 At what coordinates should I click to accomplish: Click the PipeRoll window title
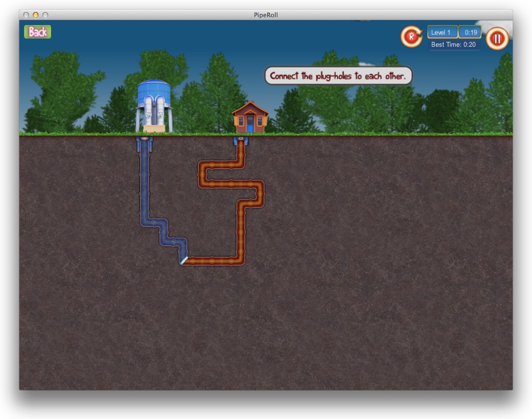(x=266, y=15)
